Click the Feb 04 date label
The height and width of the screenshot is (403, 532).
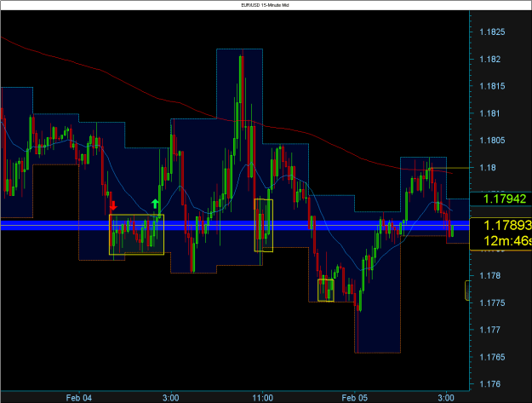coord(78,398)
